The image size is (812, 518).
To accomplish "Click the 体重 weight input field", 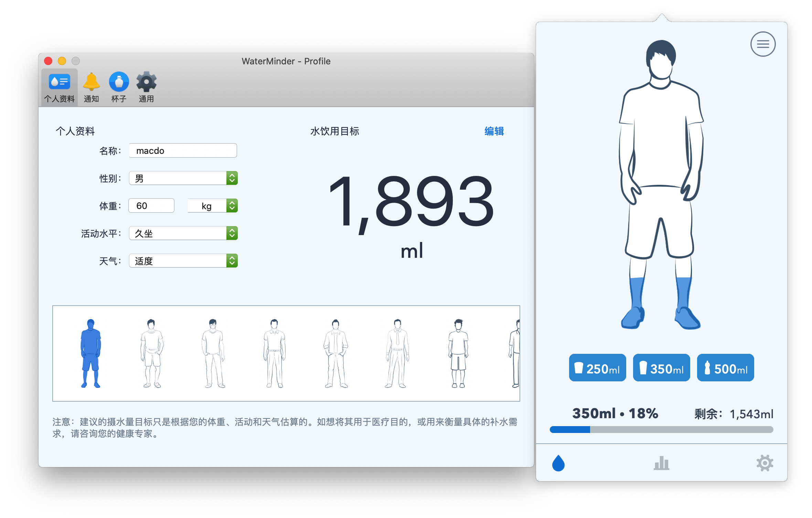I will coord(151,206).
